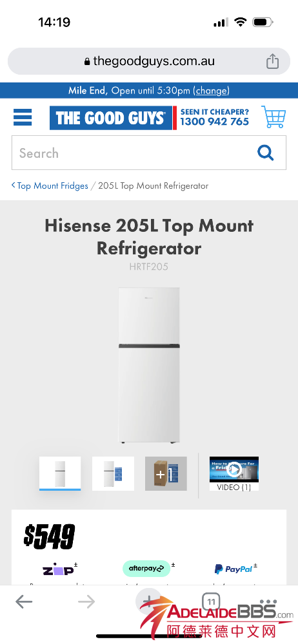The height and width of the screenshot is (644, 298).
Task: Call the 1300 942 765 number
Action: pyautogui.click(x=214, y=122)
